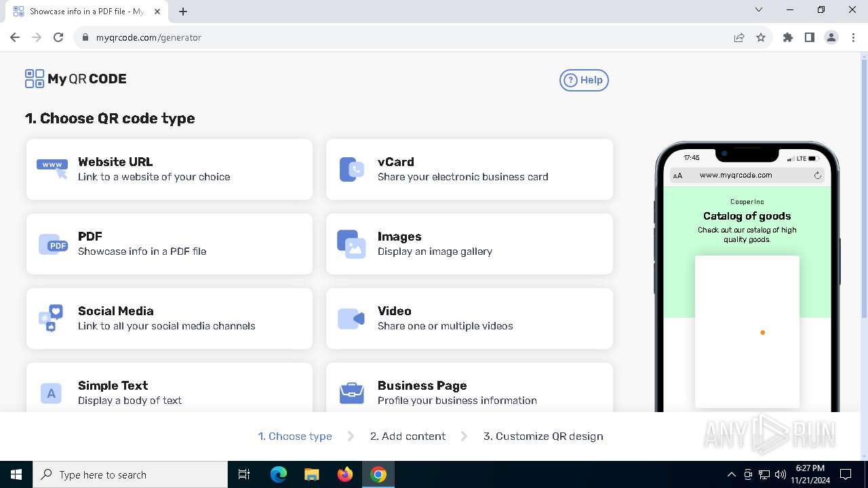Screen dimensions: 868x488
Task: Click the reload icon in phone preview
Action: coord(818,176)
